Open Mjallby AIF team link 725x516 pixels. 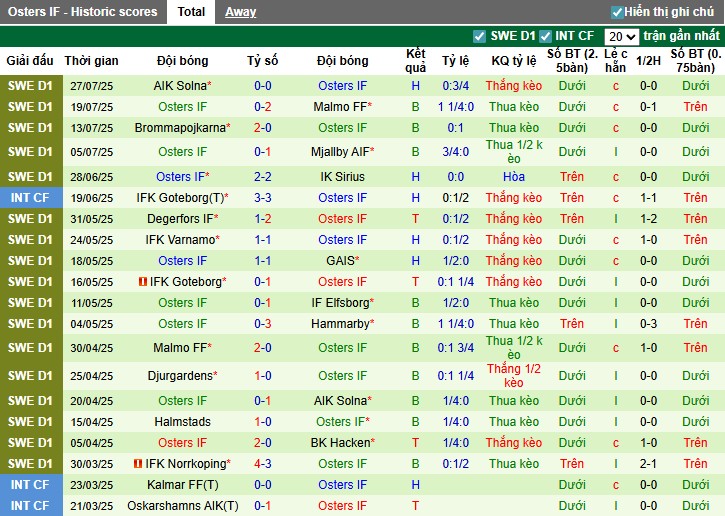click(x=340, y=152)
